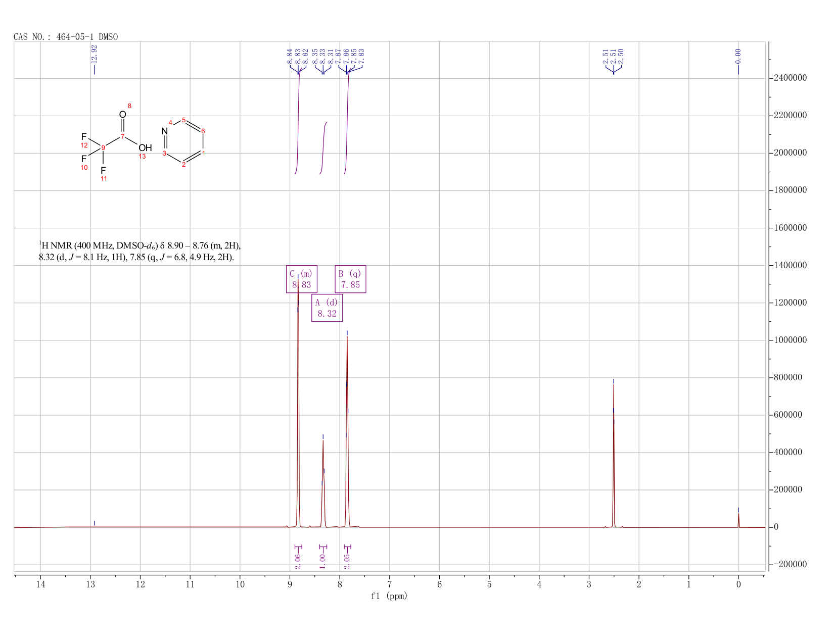834x644 pixels.
Task: Select the 2.06 integral value below spectrum
Action: 298,561
